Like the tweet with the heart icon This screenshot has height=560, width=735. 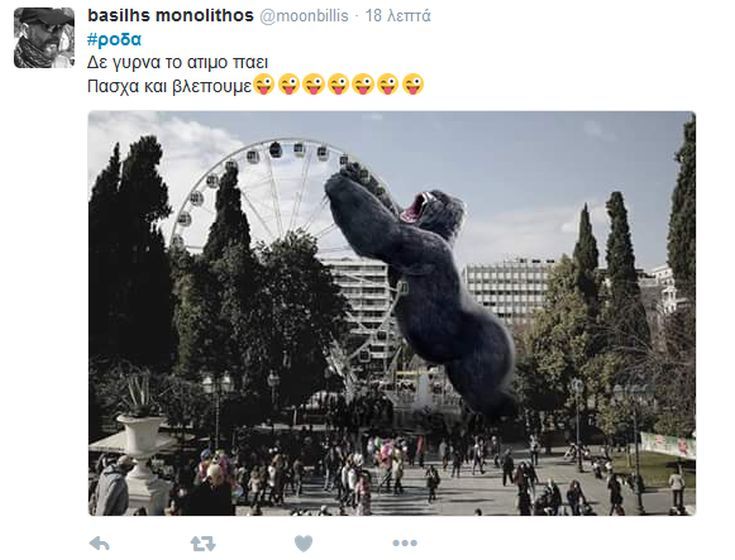click(303, 544)
